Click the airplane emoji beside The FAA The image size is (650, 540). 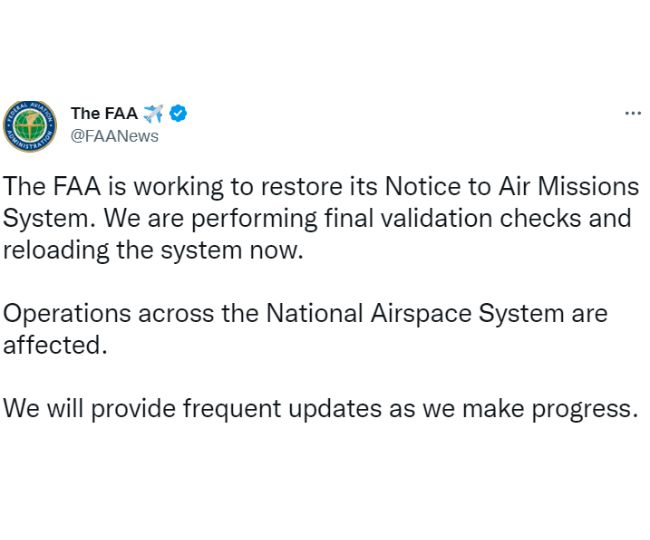coord(153,114)
